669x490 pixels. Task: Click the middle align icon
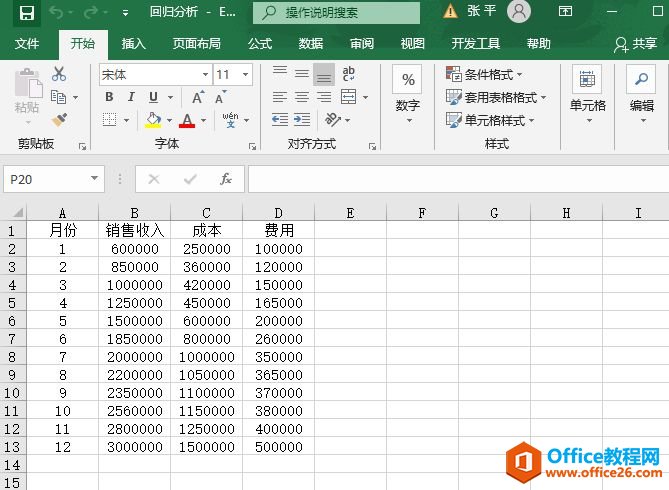coord(302,74)
